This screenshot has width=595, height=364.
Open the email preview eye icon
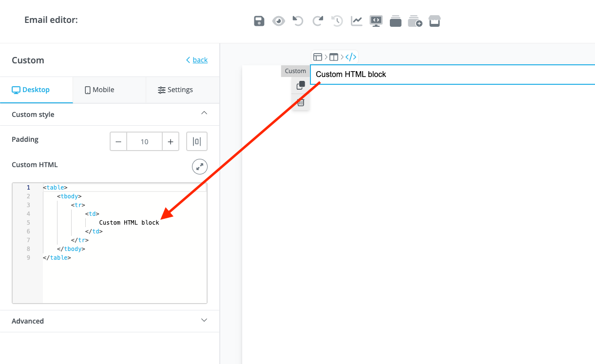(278, 21)
